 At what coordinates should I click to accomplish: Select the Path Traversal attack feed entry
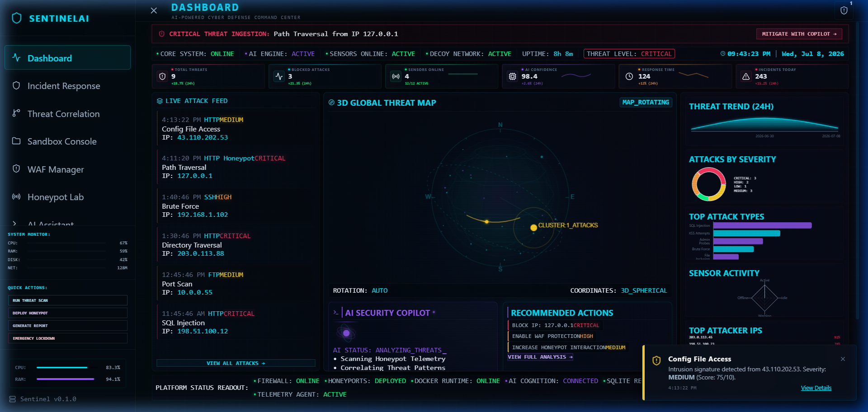[x=234, y=167]
